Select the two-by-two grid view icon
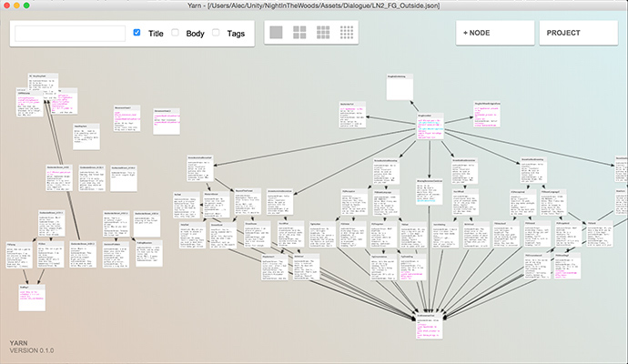628x364 pixels. tap(299, 33)
